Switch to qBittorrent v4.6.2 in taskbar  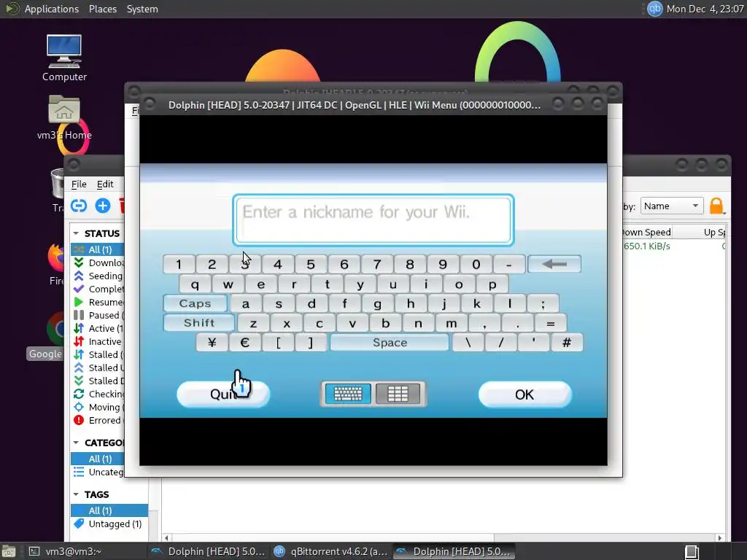pyautogui.click(x=332, y=551)
